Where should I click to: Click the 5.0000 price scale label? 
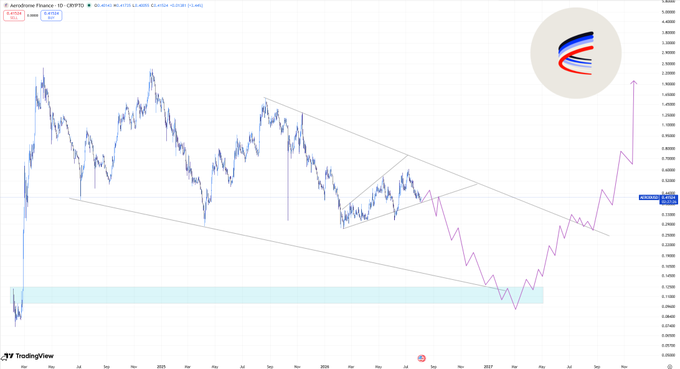[668, 12]
